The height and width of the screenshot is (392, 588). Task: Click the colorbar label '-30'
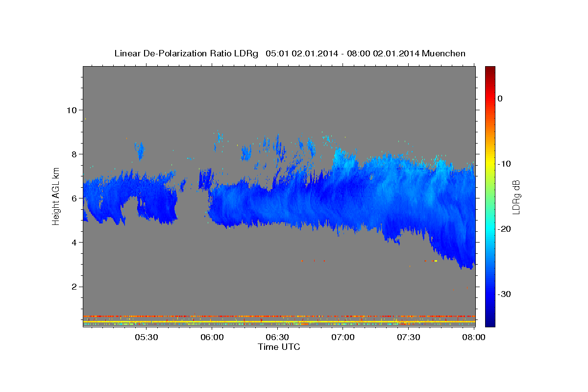click(504, 294)
